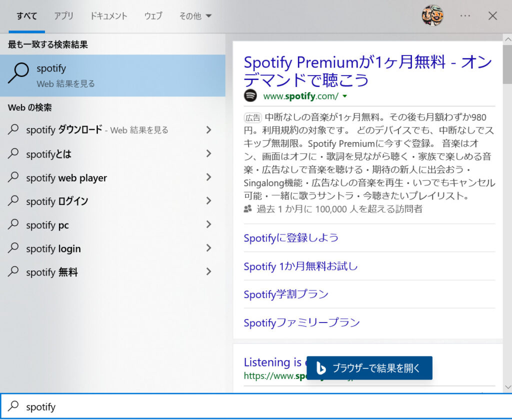Click the Bing logo on the browser button
Image resolution: width=512 pixels, height=420 pixels.
321,368
